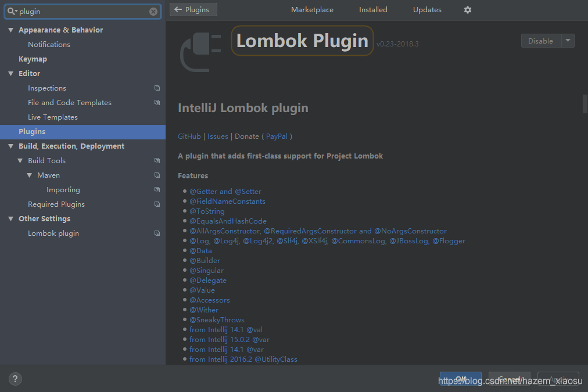Viewport: 588px width, 392px height.
Task: Click project-level icon beside File and Code Templates
Action: (157, 103)
